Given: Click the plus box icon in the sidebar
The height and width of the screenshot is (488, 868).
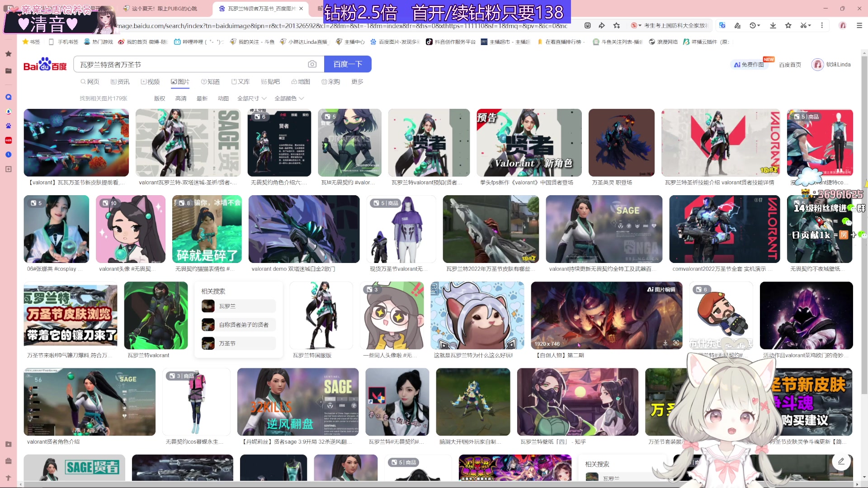Looking at the screenshot, I should [8, 169].
